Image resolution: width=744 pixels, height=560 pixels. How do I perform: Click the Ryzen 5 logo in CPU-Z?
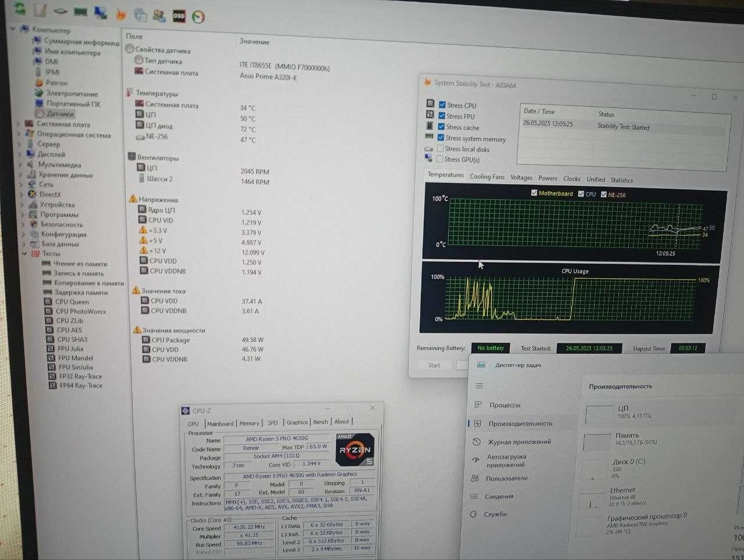point(355,449)
